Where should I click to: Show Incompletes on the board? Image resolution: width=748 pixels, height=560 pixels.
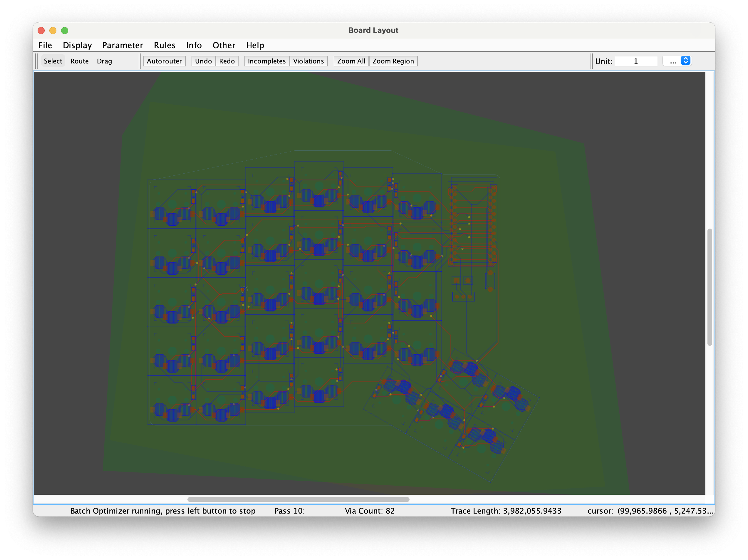pyautogui.click(x=266, y=61)
